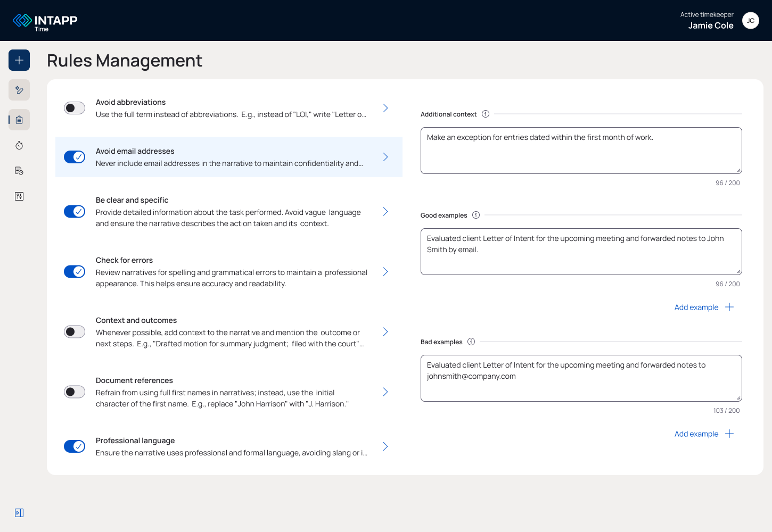Select the Be clear and specific title
This screenshot has height=532, width=772.
pos(132,200)
